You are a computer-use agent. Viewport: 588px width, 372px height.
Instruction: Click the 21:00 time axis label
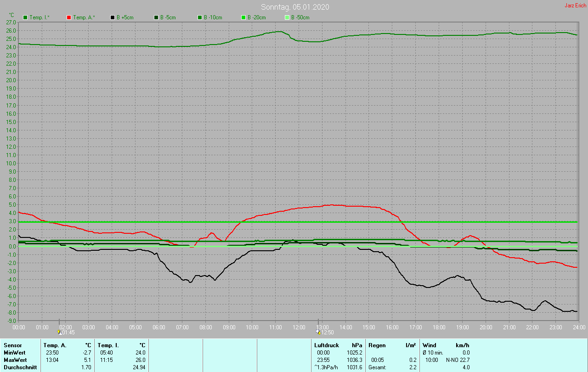pyautogui.click(x=509, y=327)
